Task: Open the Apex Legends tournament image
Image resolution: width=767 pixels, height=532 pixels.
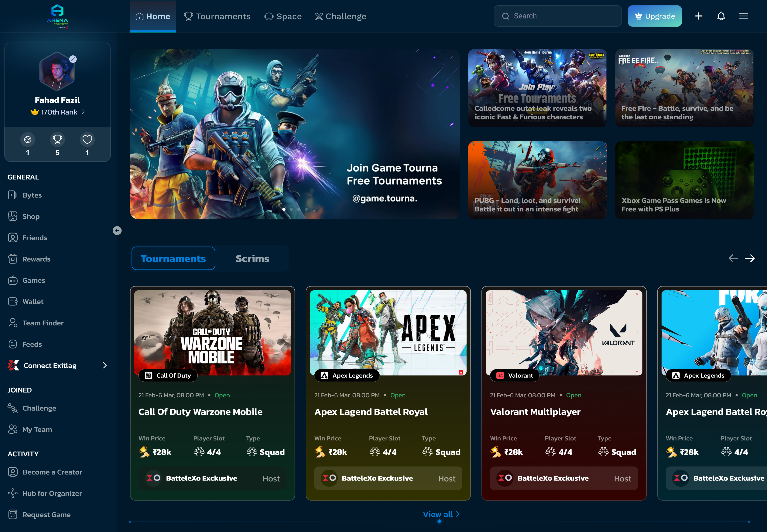Action: [x=388, y=332]
